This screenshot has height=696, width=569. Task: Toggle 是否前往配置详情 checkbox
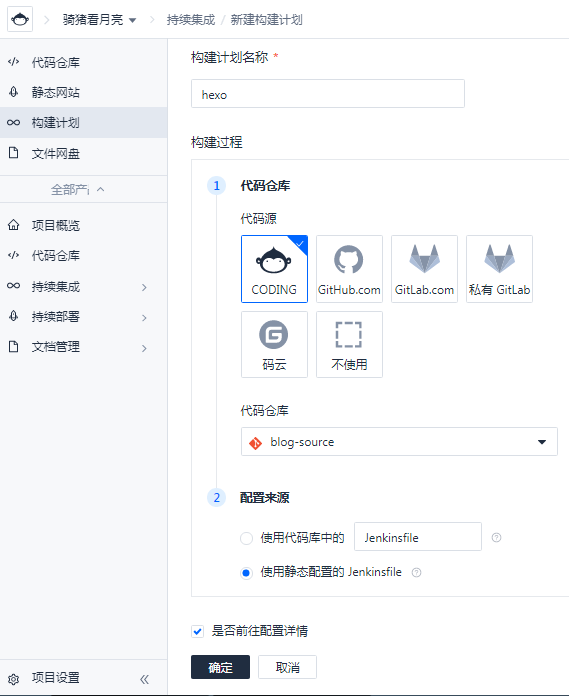point(198,631)
